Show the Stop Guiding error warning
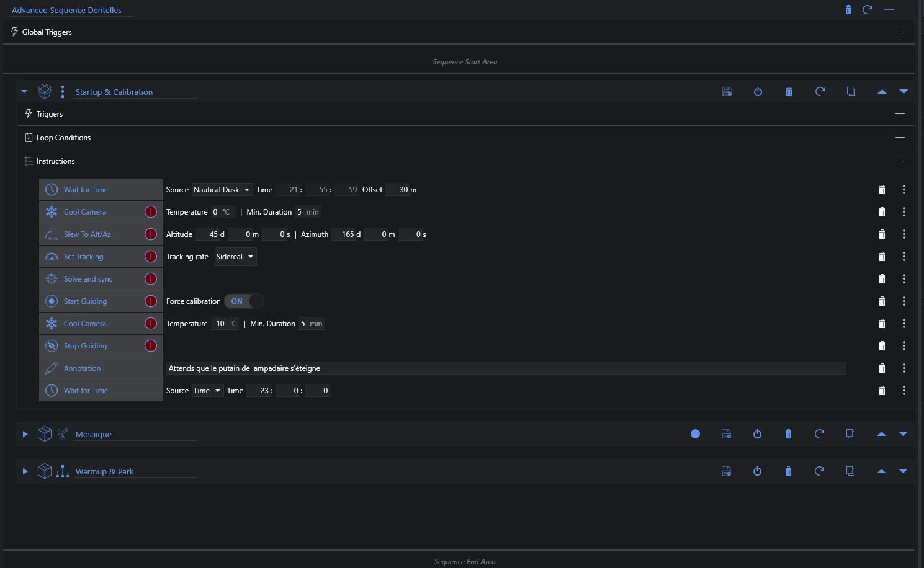 pyautogui.click(x=151, y=346)
